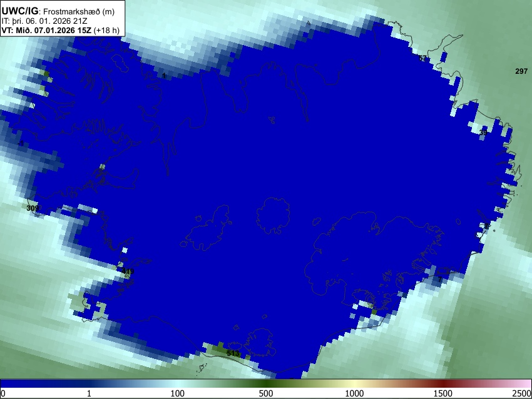Select the legend tick label 500
Image resolution: width=532 pixels, height=399 pixels.
coord(265,393)
